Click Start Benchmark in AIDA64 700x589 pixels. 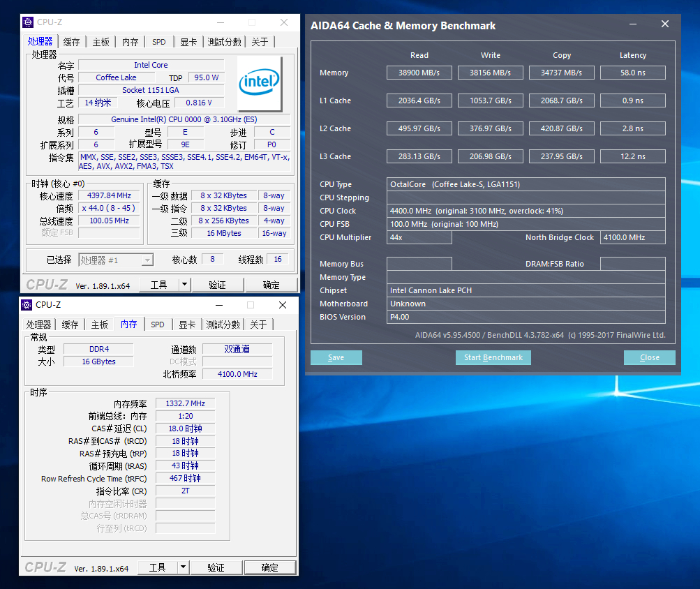pyautogui.click(x=493, y=357)
